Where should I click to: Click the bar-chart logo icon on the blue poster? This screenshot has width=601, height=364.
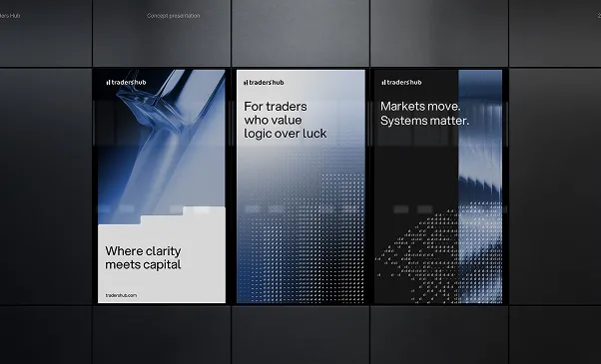pos(108,83)
